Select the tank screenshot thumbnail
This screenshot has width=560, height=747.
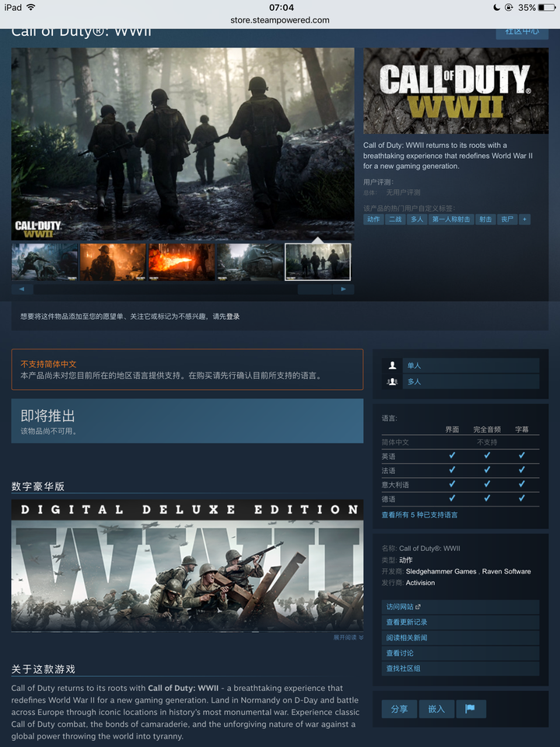[250, 262]
